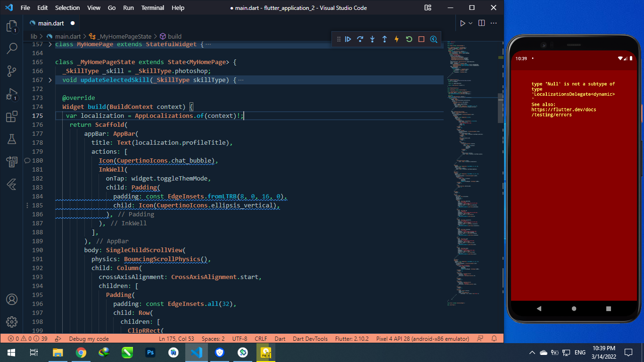644x362 pixels.
Task: Open errors and warnings in status bar
Action: coord(27,338)
